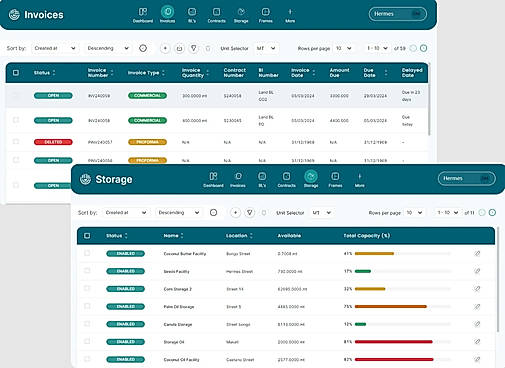The image size is (505, 368).
Task: Select the Canola Storage checkbox
Action: click(x=87, y=324)
